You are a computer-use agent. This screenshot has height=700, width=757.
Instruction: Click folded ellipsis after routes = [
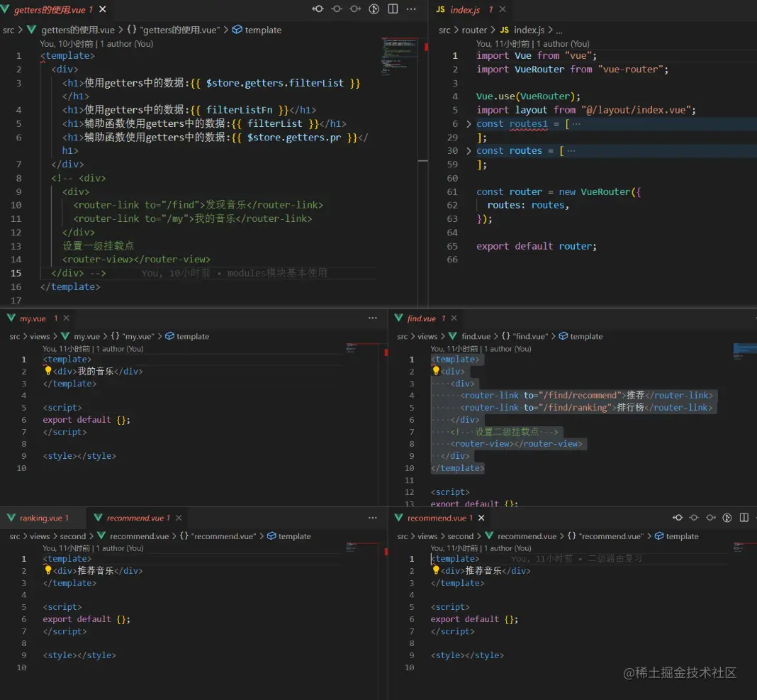[x=571, y=151]
